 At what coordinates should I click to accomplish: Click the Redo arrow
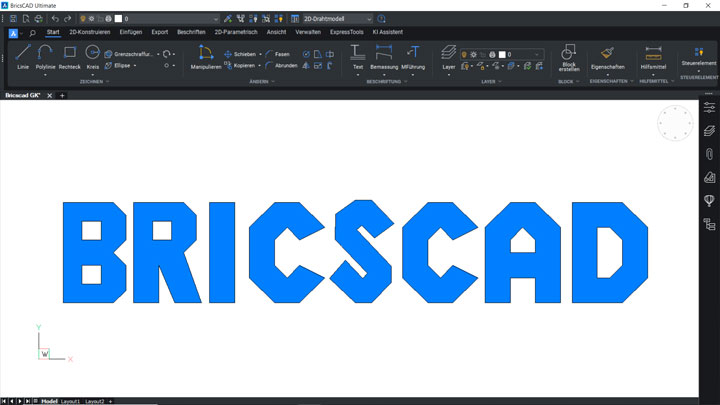tap(68, 19)
